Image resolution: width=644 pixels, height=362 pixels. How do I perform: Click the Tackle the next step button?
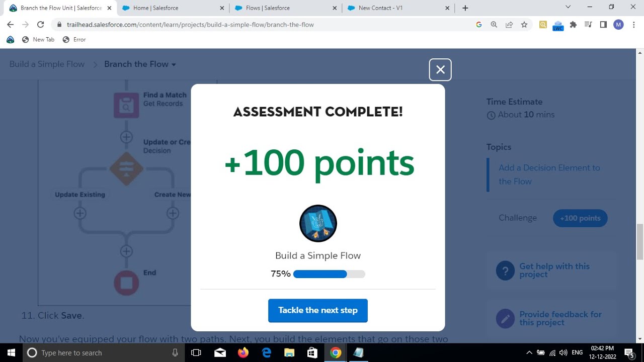(x=318, y=310)
